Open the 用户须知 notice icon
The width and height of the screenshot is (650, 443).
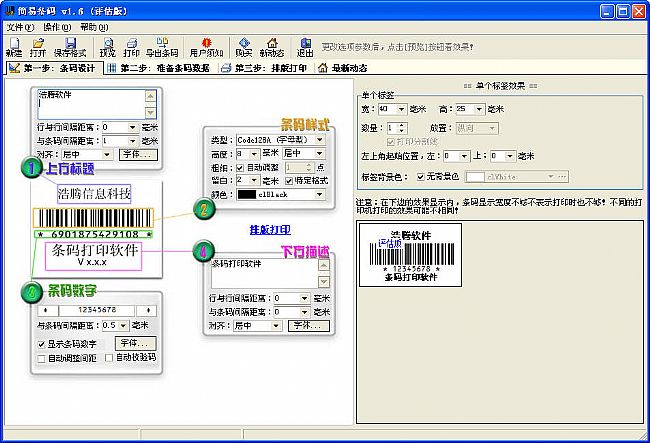click(x=206, y=47)
